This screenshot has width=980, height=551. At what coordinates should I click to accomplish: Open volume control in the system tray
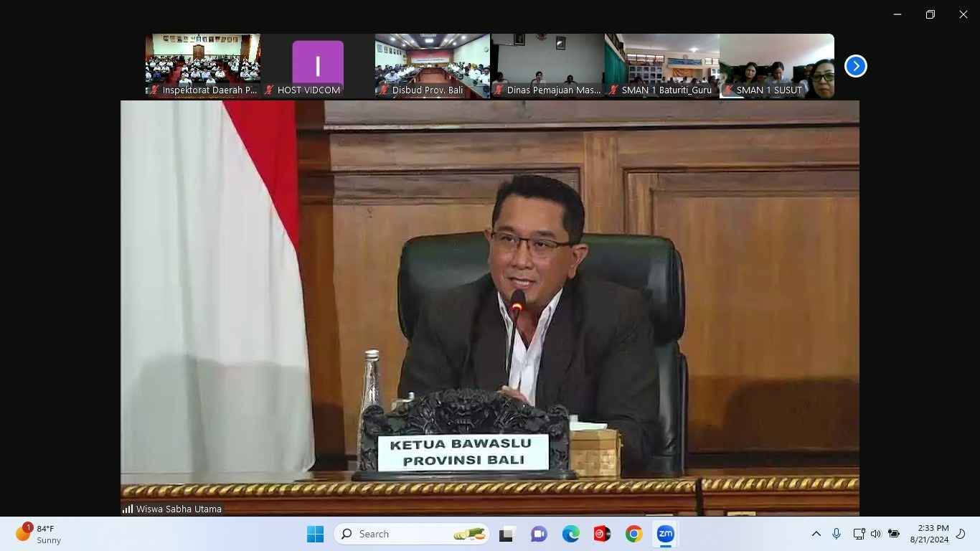click(x=875, y=534)
